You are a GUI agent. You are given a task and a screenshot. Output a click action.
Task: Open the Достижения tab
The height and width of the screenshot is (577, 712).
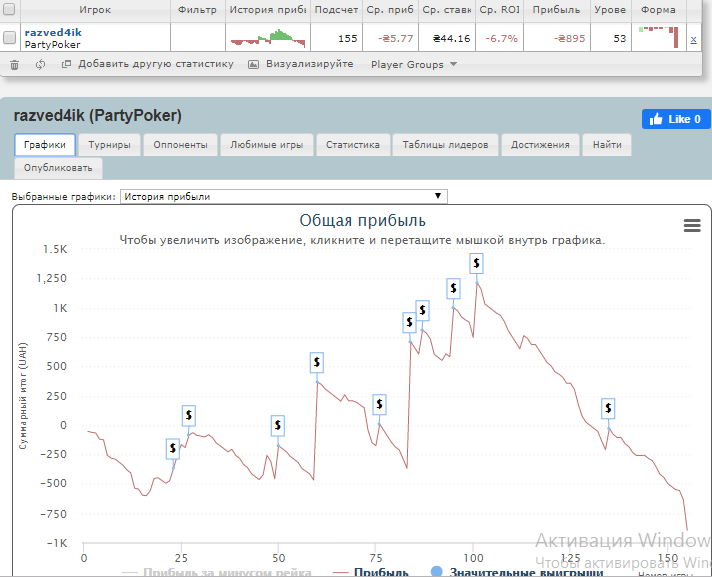coord(540,145)
